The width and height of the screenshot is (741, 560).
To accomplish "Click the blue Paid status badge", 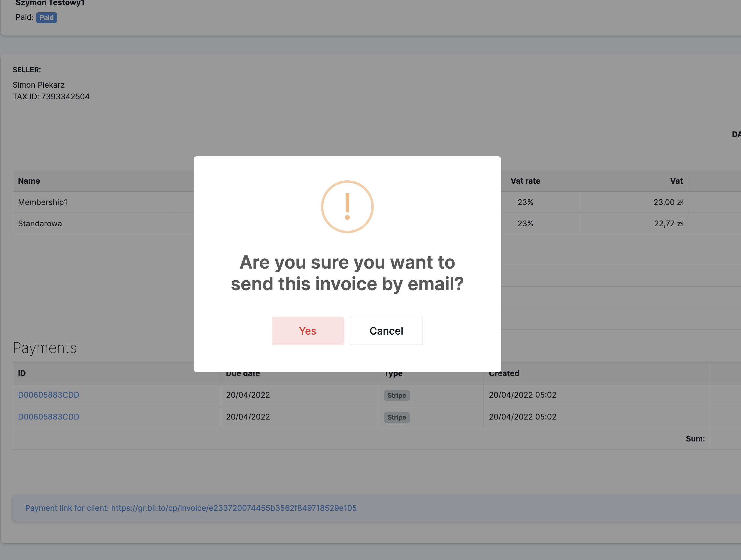I will 46,17.
